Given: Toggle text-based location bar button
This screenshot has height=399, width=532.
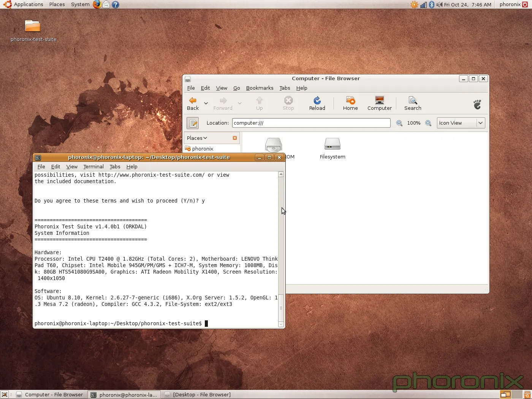Looking at the screenshot, I should (x=193, y=123).
